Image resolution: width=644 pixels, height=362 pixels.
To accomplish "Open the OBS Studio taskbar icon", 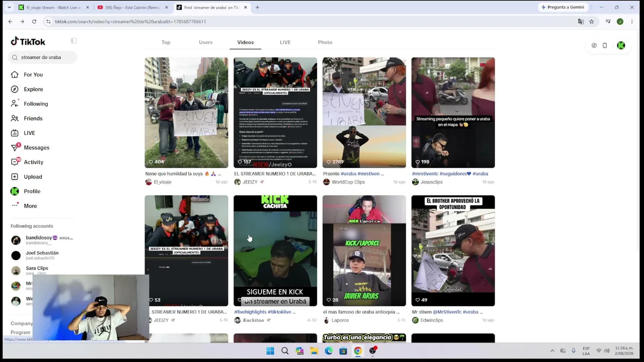I will click(x=373, y=351).
